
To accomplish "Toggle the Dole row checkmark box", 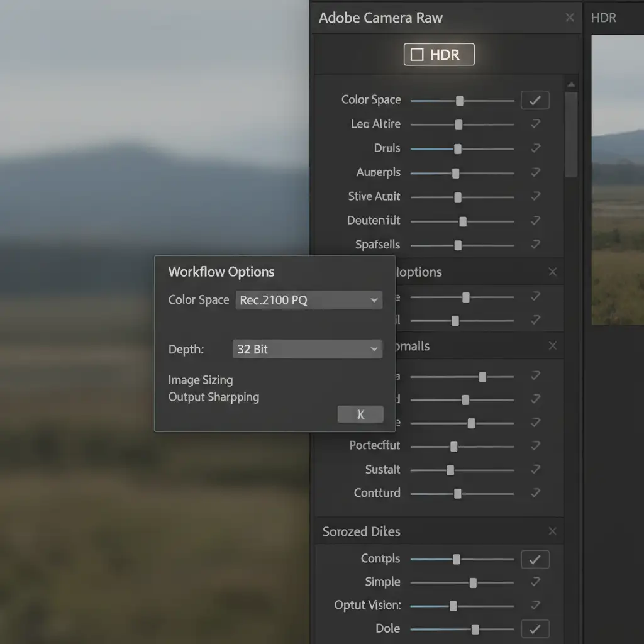I will tap(535, 629).
